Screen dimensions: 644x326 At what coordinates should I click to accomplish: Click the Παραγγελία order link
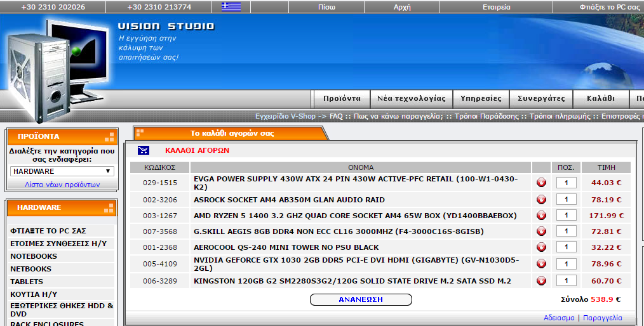603,318
